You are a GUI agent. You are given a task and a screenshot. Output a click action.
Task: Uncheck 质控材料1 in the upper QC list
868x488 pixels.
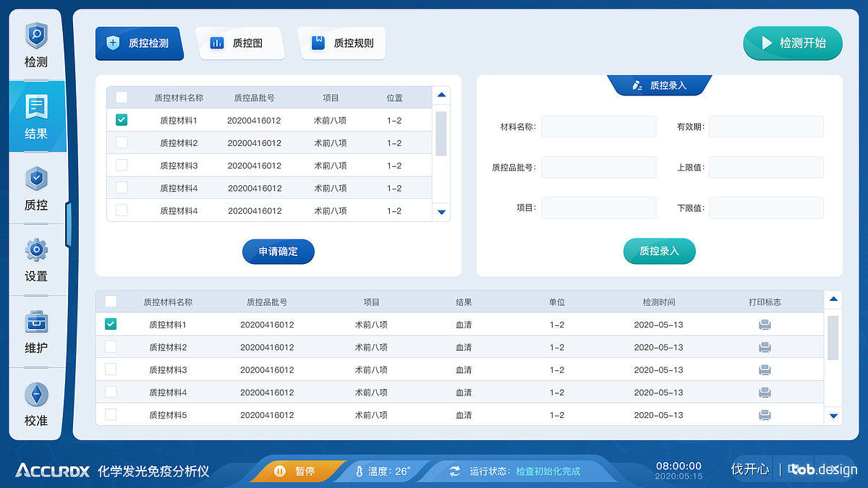click(x=121, y=120)
